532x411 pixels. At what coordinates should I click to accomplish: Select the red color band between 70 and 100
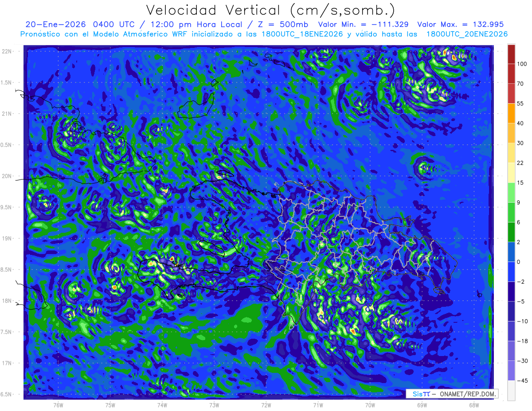click(x=511, y=74)
